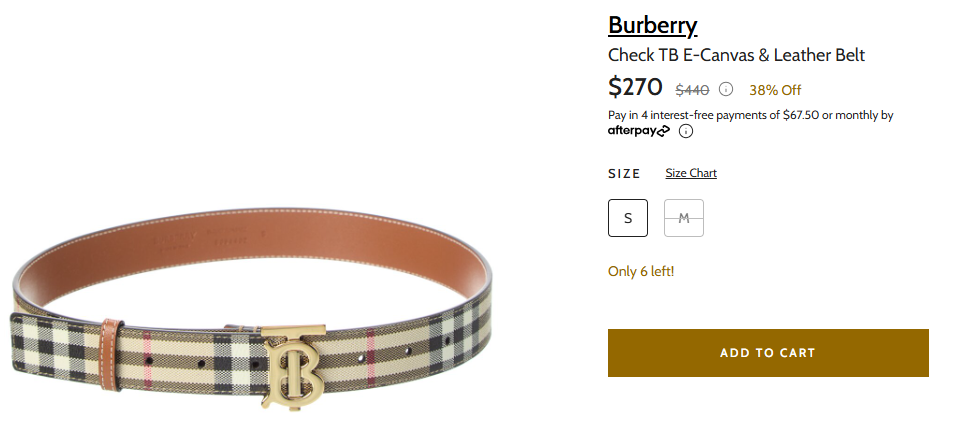This screenshot has width=958, height=434.
Task: Open the Burberry brand link
Action: point(653,26)
